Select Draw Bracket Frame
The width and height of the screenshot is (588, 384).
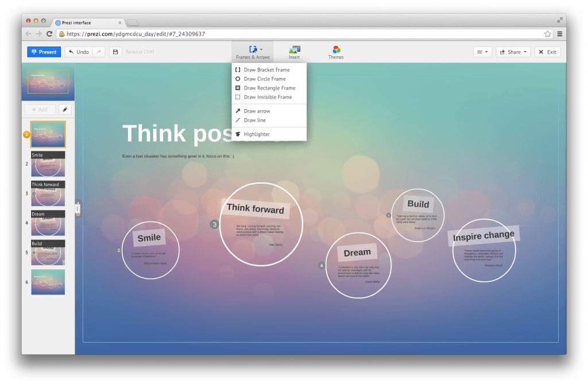(266, 69)
